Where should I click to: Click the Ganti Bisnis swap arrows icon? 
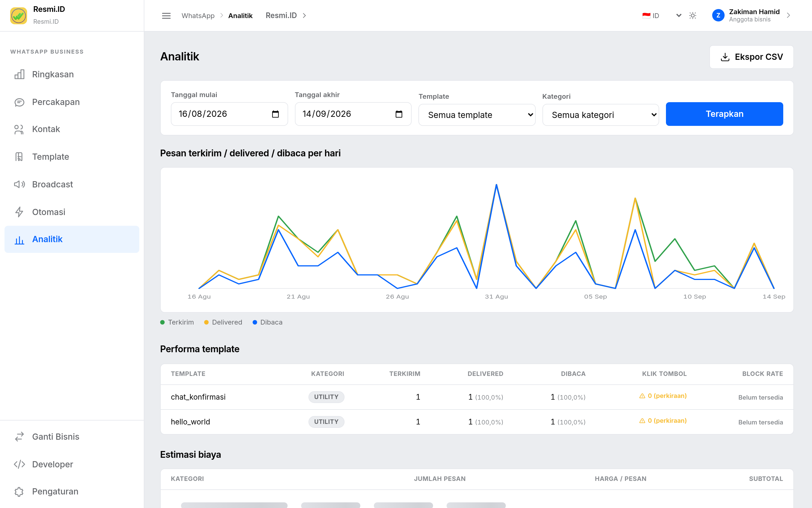(19, 437)
